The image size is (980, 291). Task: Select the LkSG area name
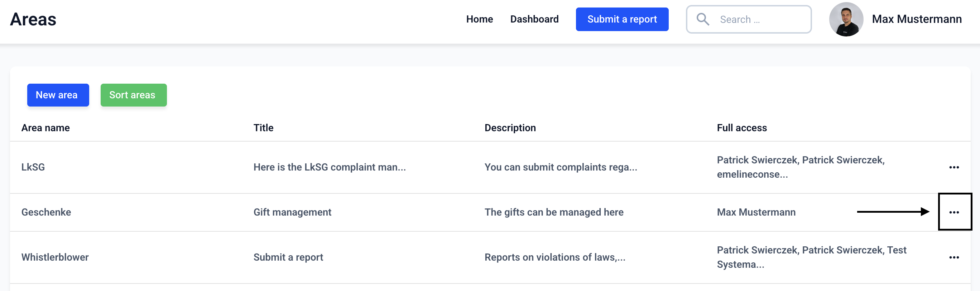coord(33,167)
